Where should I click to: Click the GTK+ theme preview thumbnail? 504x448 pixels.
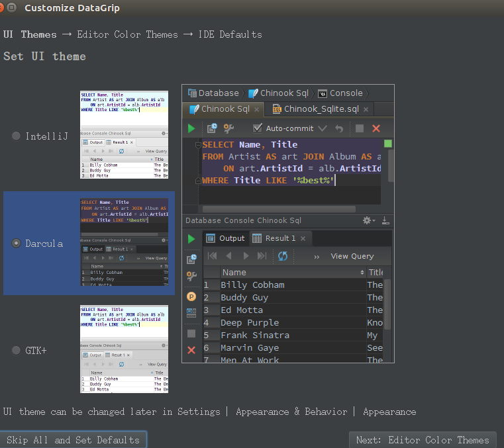[124, 349]
